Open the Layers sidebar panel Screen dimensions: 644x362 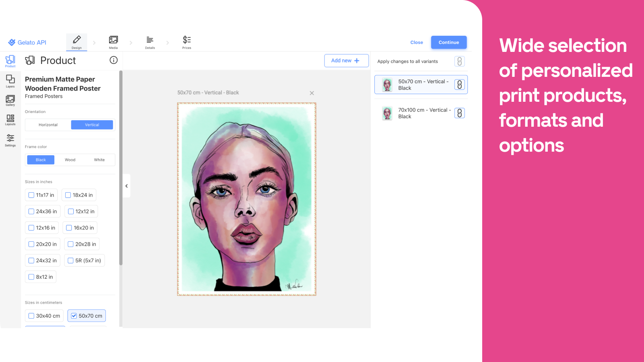pyautogui.click(x=10, y=81)
